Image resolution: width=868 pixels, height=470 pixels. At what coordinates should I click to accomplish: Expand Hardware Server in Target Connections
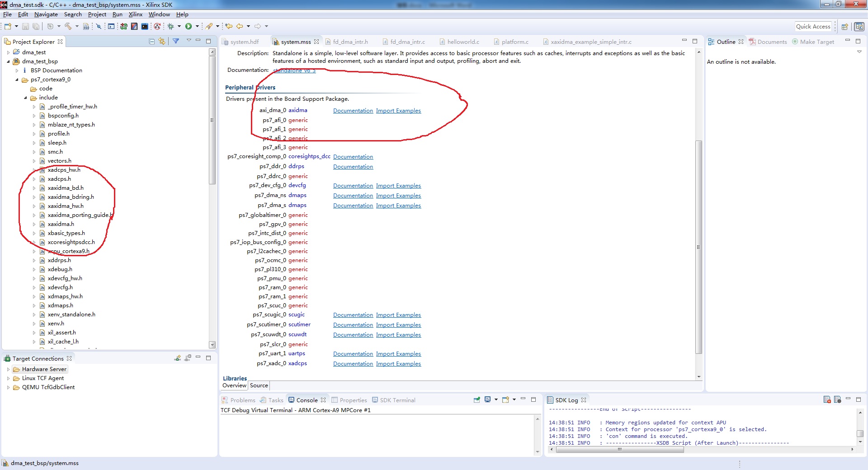8,369
